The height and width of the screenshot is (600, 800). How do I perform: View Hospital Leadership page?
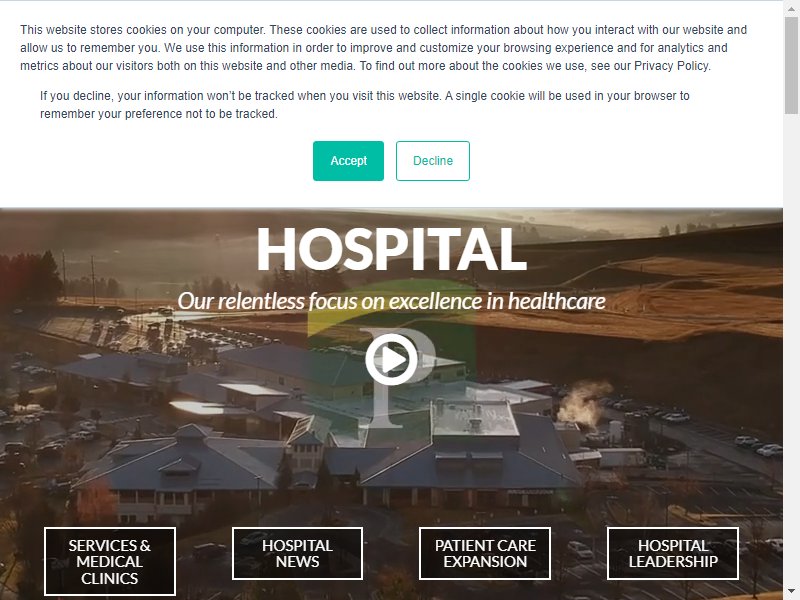pos(673,554)
